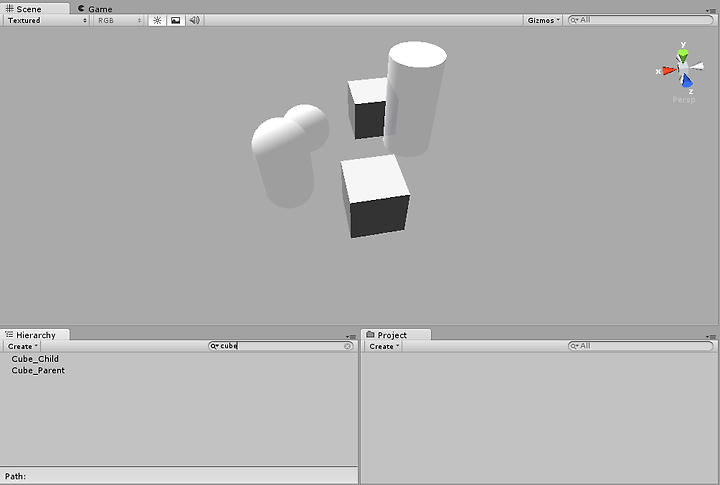
Task: Open the Project panel options menu
Action: tap(710, 336)
